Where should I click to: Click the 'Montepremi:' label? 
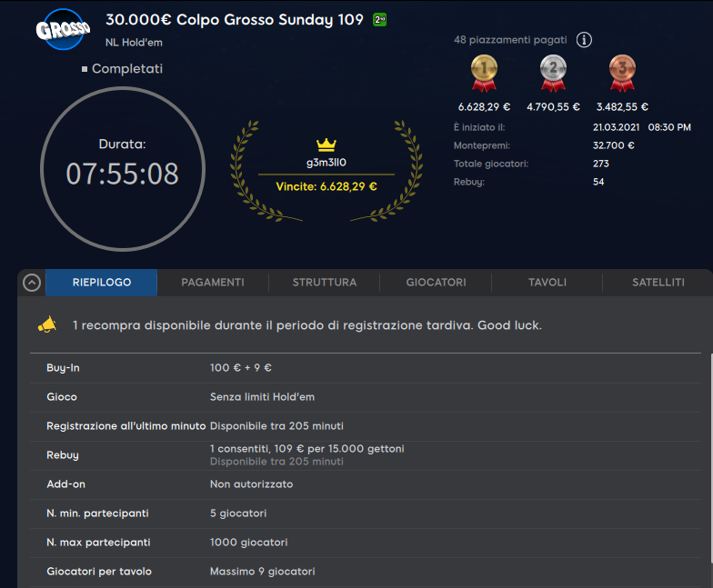482,145
